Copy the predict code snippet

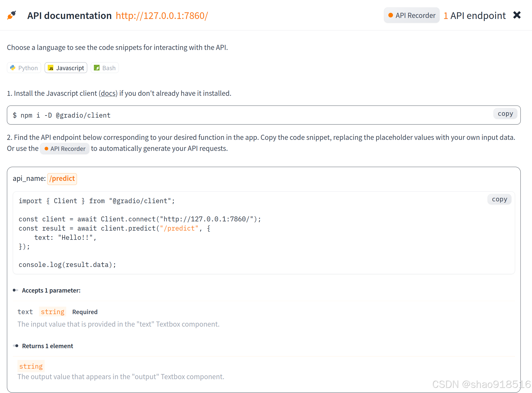point(499,199)
